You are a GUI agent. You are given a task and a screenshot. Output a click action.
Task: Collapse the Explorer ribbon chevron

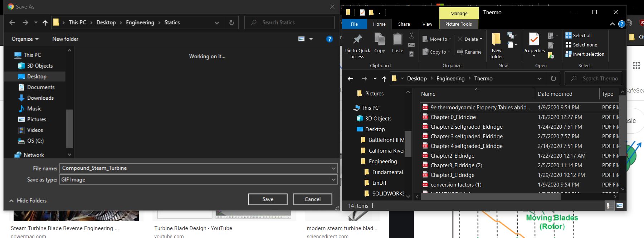tap(613, 24)
